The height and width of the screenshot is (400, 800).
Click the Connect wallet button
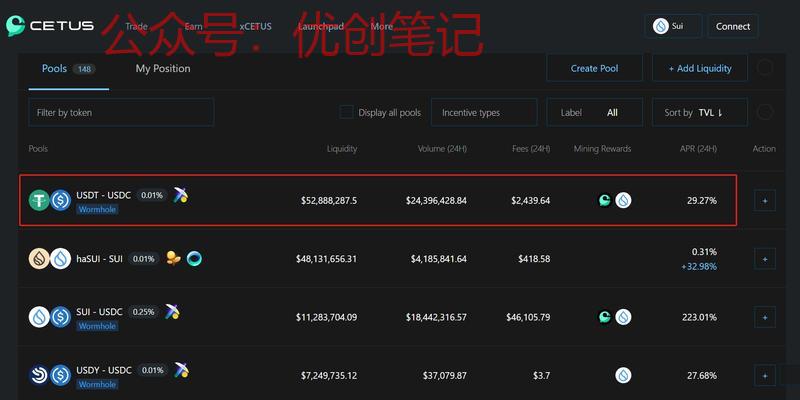pos(733,26)
